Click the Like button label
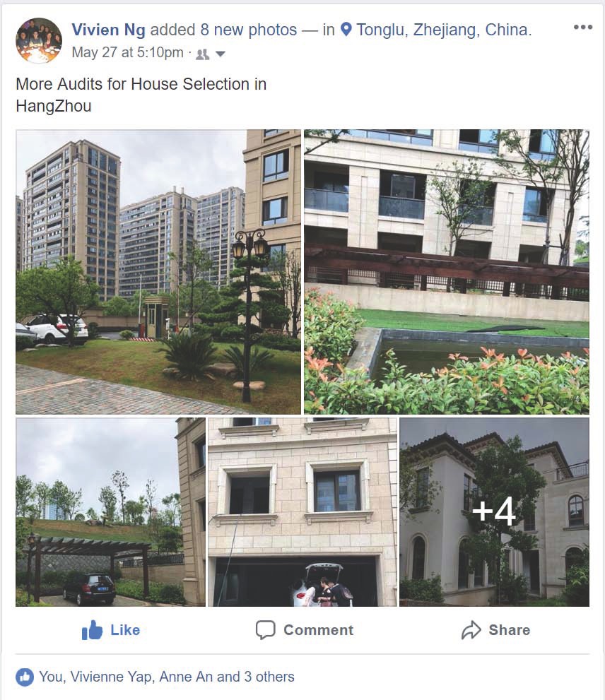The height and width of the screenshot is (700, 605). coord(125,630)
